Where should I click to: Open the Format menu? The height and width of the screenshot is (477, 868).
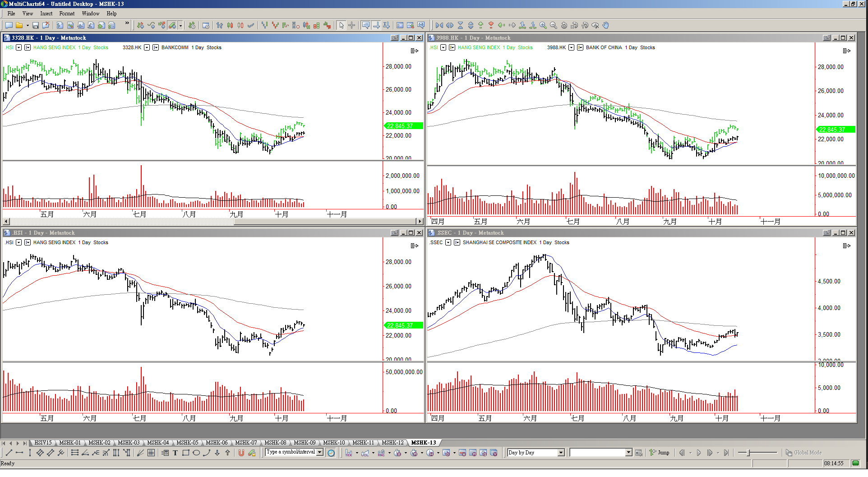pos(67,14)
